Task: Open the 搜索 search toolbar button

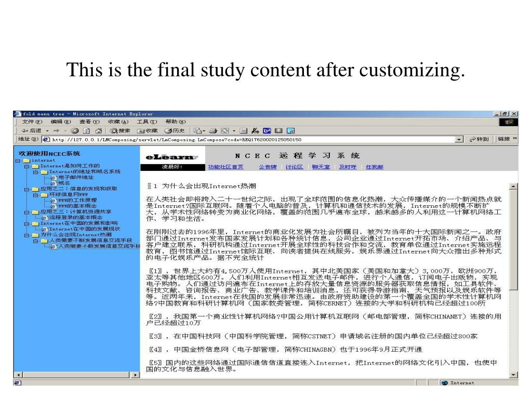Action: pyautogui.click(x=120, y=130)
